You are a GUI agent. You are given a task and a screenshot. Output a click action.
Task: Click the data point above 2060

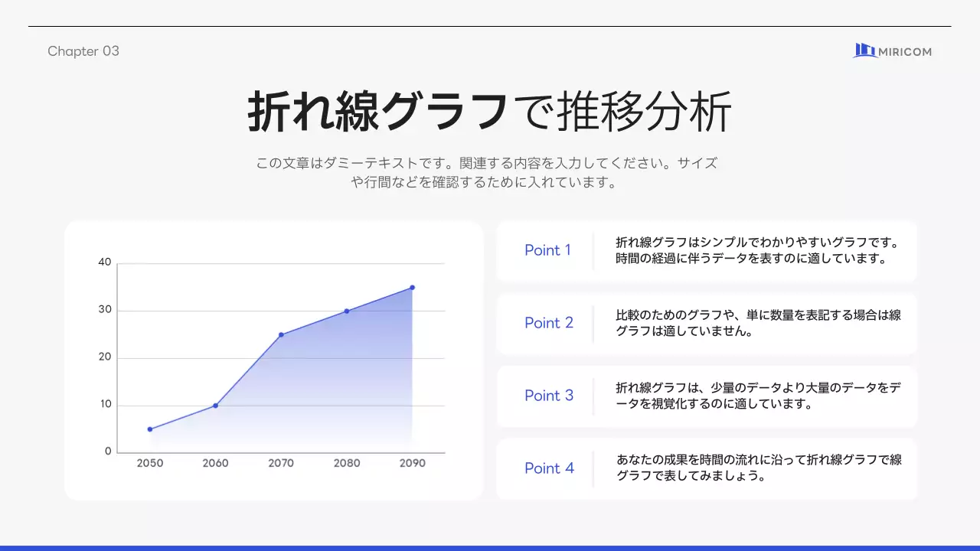coord(215,405)
